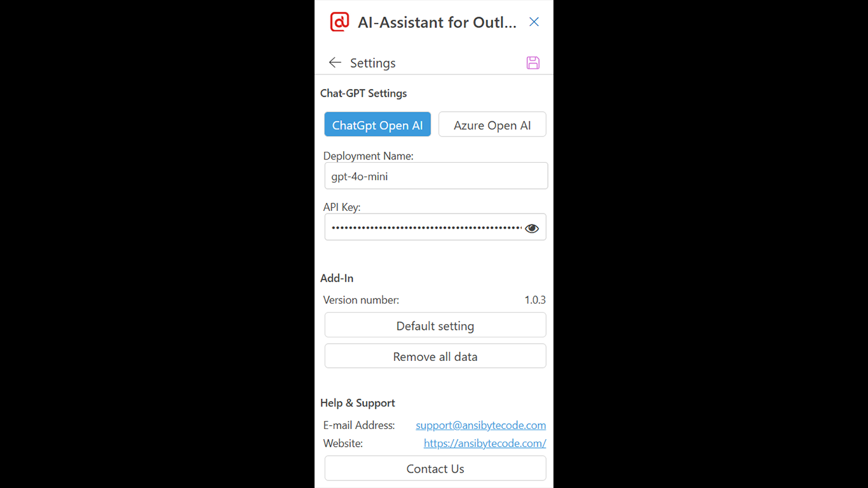Go back using the left arrow icon
The width and height of the screenshot is (868, 488).
pyautogui.click(x=335, y=62)
